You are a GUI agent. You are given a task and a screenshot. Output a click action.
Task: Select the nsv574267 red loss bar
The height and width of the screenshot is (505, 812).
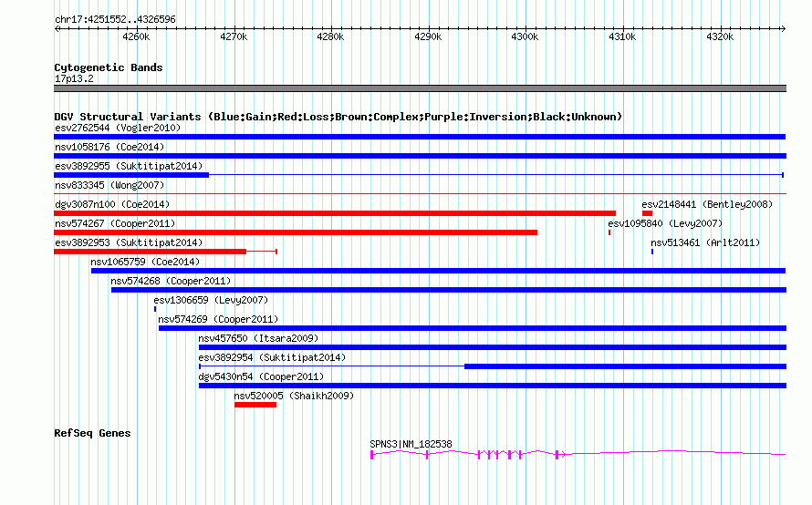coord(296,232)
